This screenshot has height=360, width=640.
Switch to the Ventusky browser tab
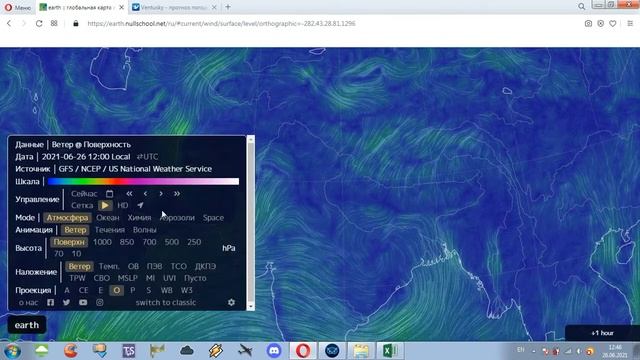pos(174,7)
